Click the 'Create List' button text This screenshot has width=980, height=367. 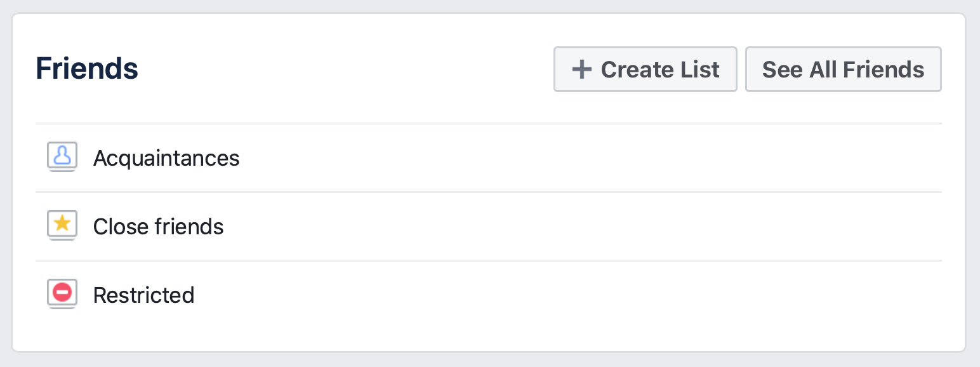pos(660,69)
